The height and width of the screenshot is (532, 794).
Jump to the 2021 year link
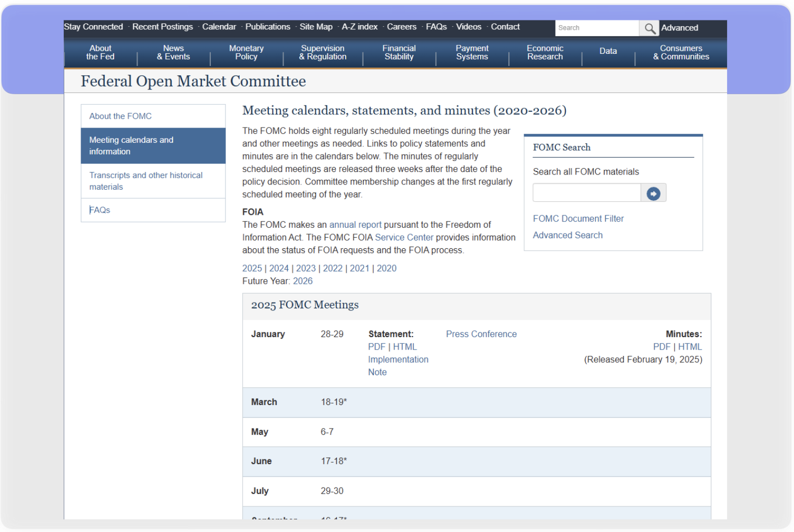coord(359,268)
